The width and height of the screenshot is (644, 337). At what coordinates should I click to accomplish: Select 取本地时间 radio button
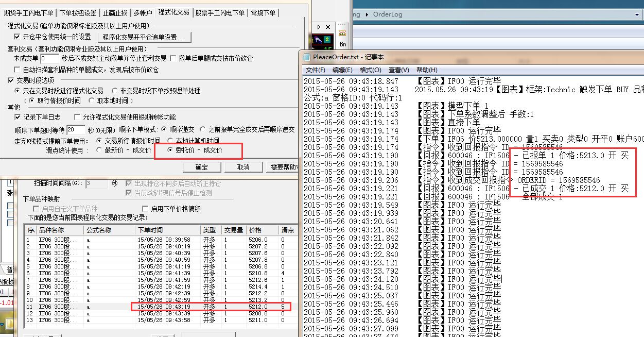point(92,100)
